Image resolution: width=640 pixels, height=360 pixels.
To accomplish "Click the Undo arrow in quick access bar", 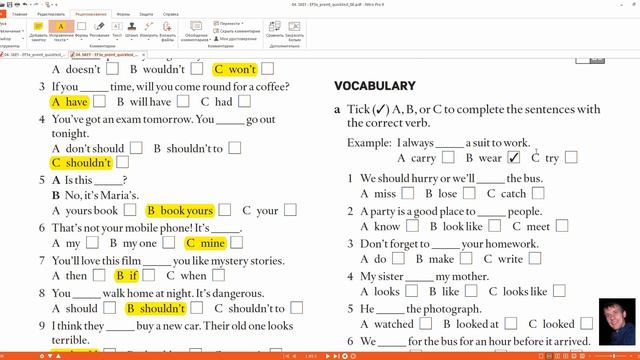I will click(x=25, y=4).
